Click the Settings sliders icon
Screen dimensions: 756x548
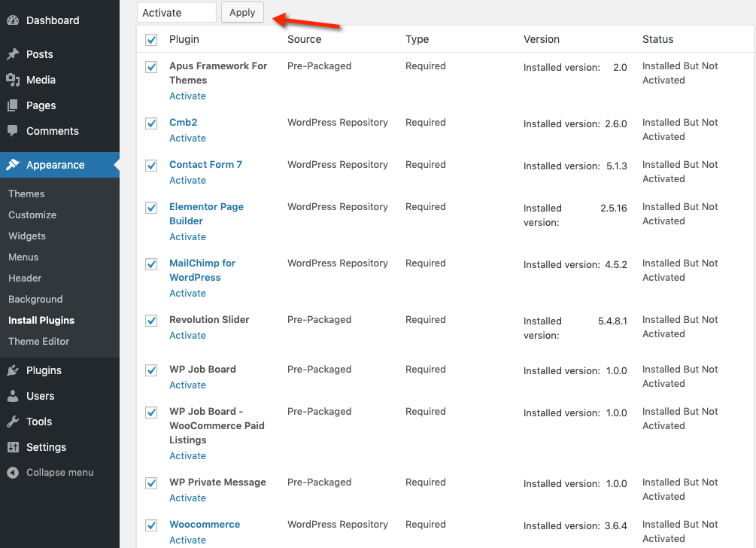point(13,447)
